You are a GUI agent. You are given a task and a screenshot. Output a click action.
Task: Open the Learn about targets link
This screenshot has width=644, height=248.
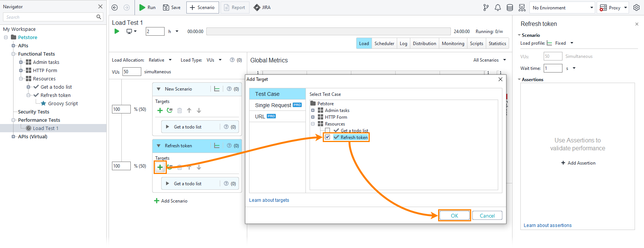[x=269, y=200]
